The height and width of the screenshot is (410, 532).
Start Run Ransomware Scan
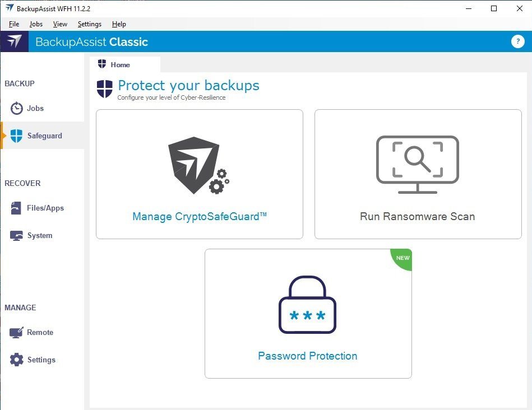pyautogui.click(x=417, y=216)
